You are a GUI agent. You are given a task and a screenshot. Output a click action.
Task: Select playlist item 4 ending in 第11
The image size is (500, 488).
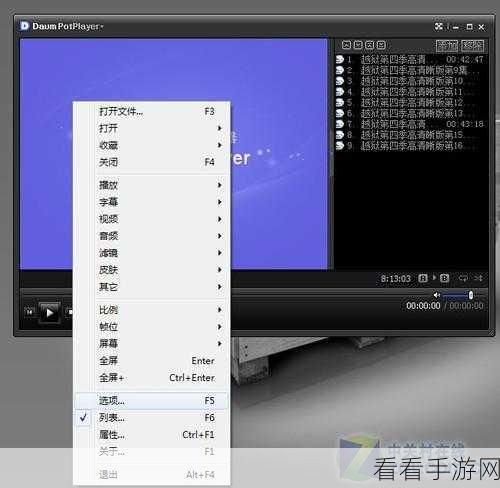410,92
